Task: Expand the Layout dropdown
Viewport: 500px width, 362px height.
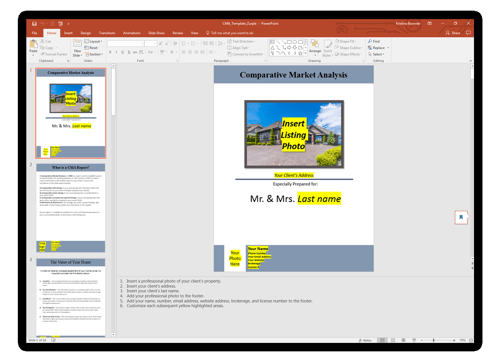Action: 93,41
